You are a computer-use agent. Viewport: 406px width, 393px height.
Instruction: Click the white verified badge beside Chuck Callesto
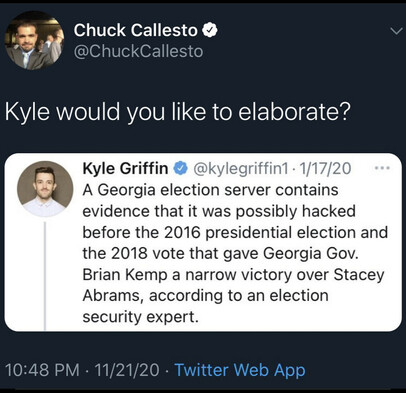(210, 31)
